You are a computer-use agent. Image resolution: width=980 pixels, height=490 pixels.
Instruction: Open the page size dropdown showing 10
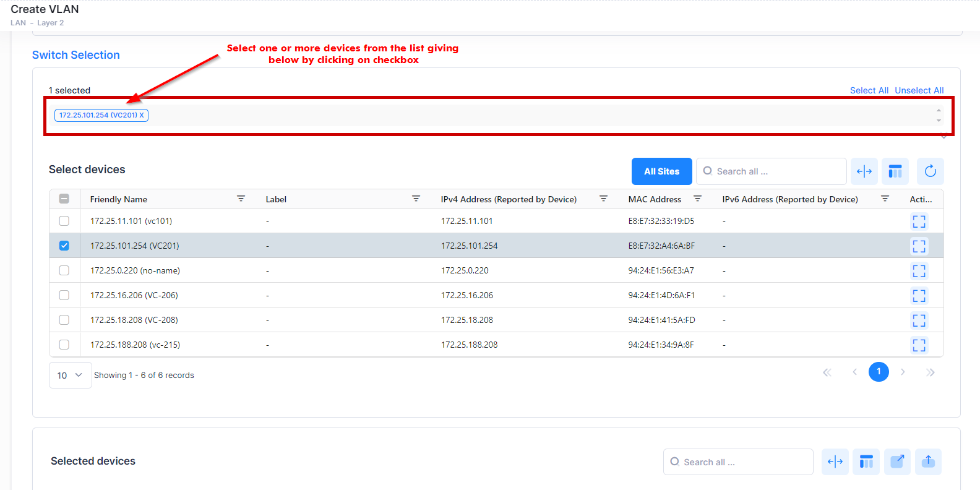[70, 375]
